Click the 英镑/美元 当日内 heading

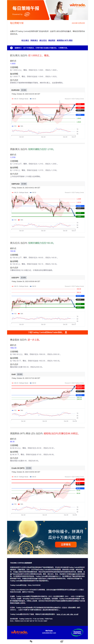(x=32, y=149)
